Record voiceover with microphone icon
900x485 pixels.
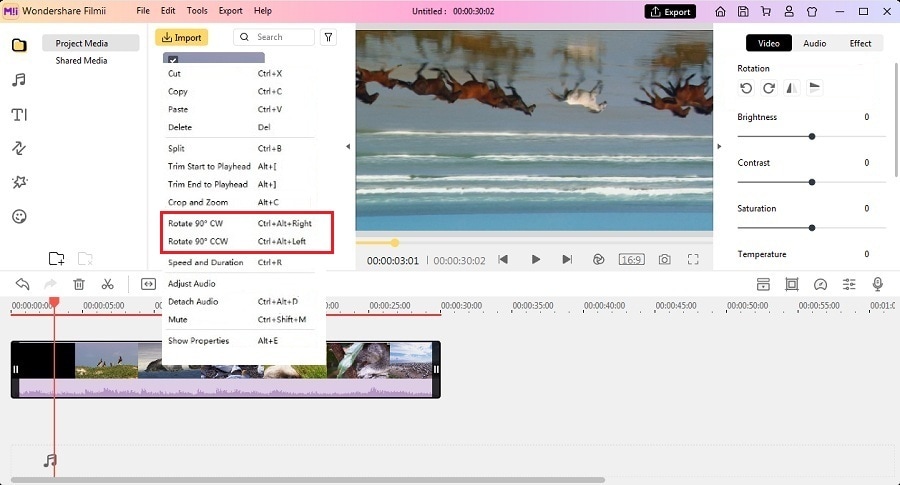[x=877, y=284]
